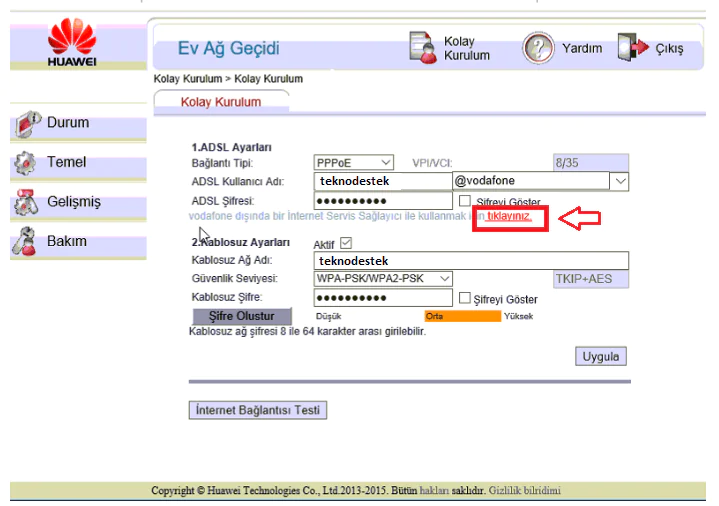This screenshot has width=719, height=506.
Task: Enable Şifreyi Göster for ADSL password
Action: pyautogui.click(x=466, y=201)
